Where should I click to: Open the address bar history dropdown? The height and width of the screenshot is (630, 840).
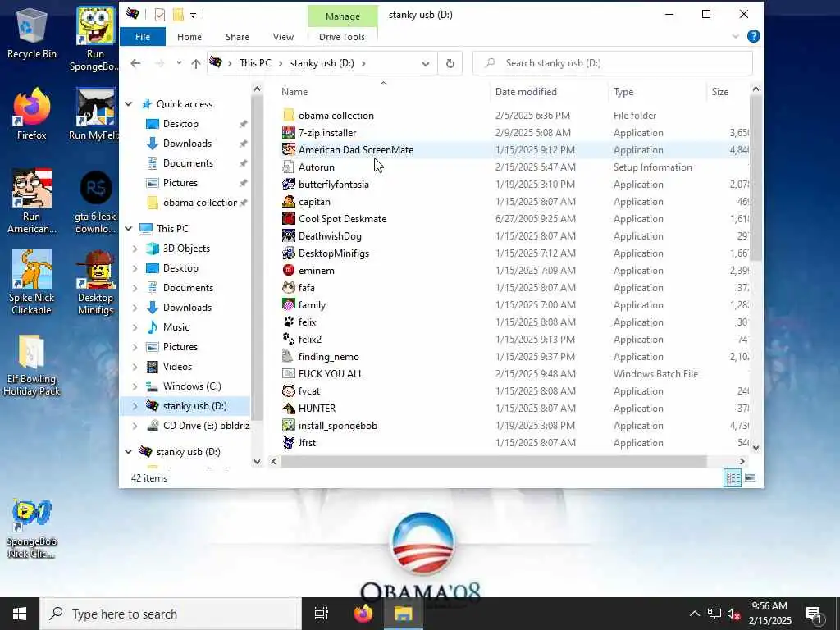pyautogui.click(x=426, y=63)
